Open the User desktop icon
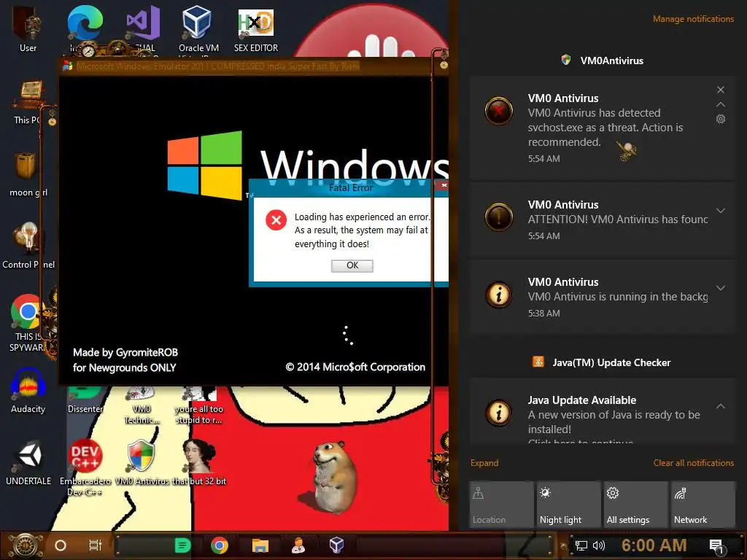This screenshot has width=747, height=560. [28, 28]
